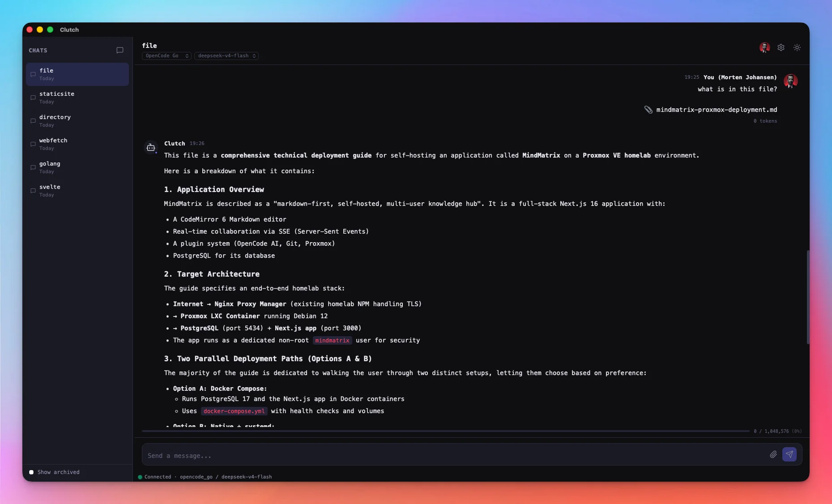Open the 'webfetch' chat
The height and width of the screenshot is (504, 832).
pyautogui.click(x=77, y=144)
